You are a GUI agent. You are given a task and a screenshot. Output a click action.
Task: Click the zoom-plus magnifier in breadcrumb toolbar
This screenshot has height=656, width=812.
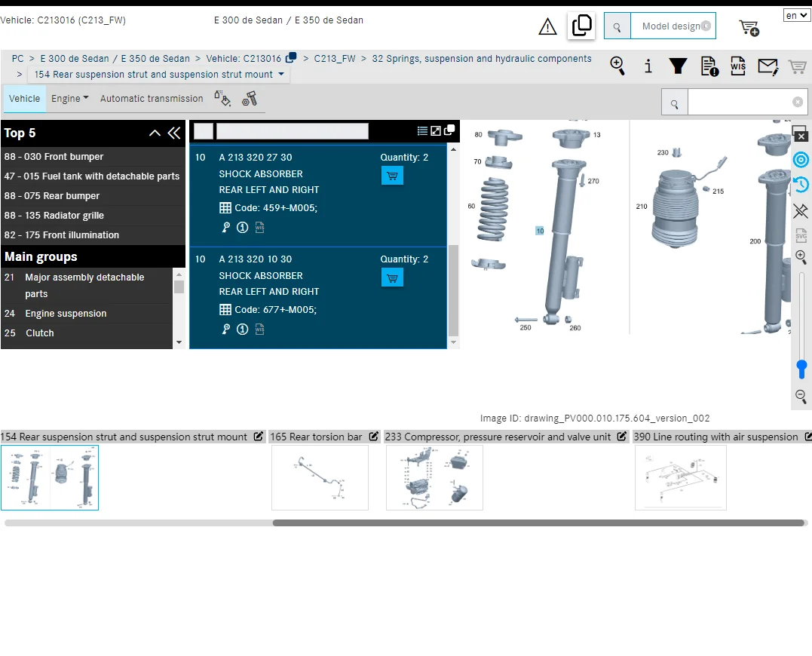[617, 66]
